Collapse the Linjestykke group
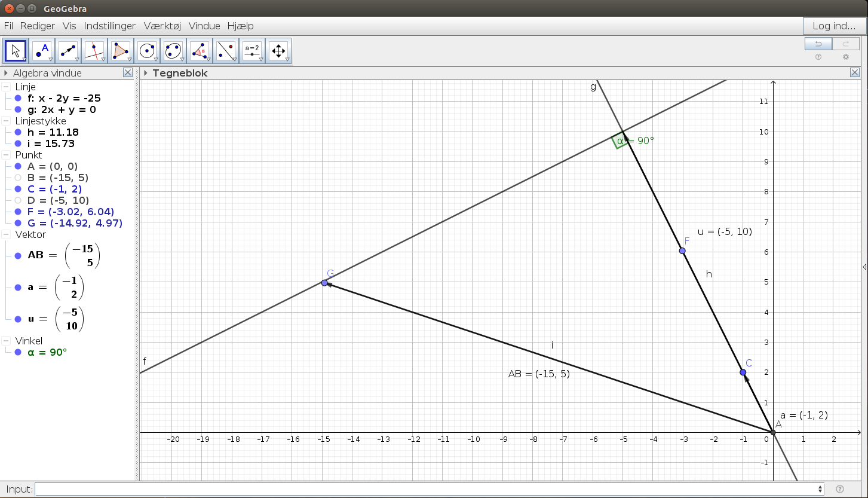 [5, 121]
